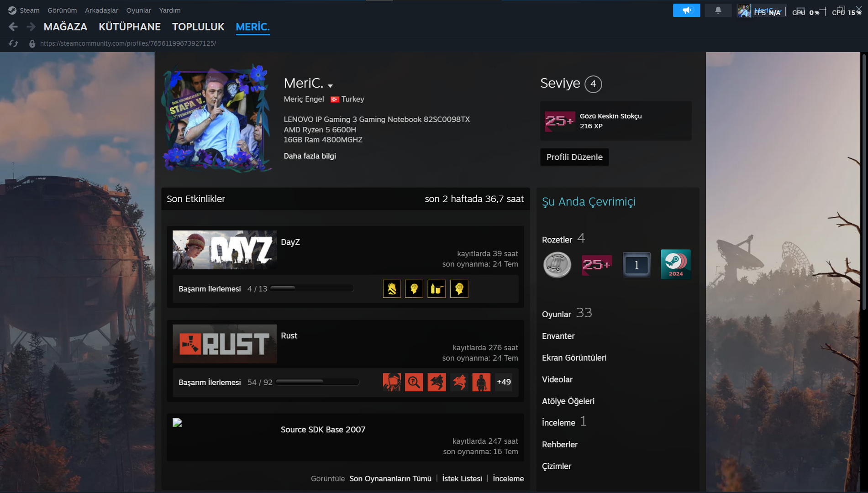Open the Görünüm menu

tap(62, 10)
